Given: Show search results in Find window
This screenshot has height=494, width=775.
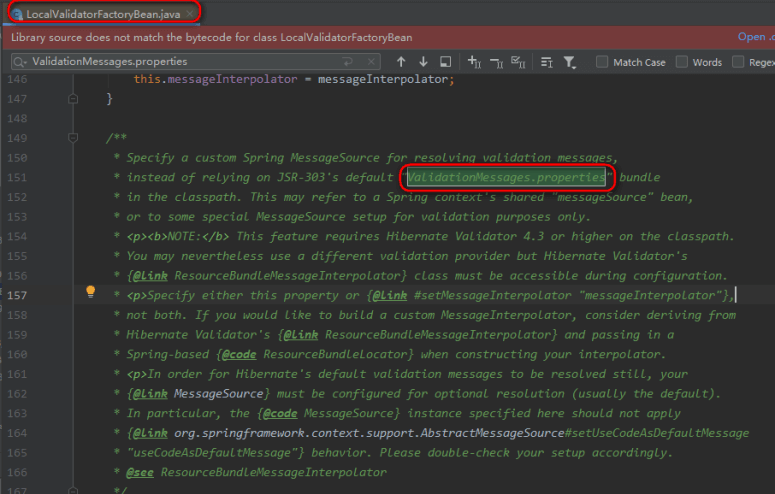Looking at the screenshot, I should [445, 62].
